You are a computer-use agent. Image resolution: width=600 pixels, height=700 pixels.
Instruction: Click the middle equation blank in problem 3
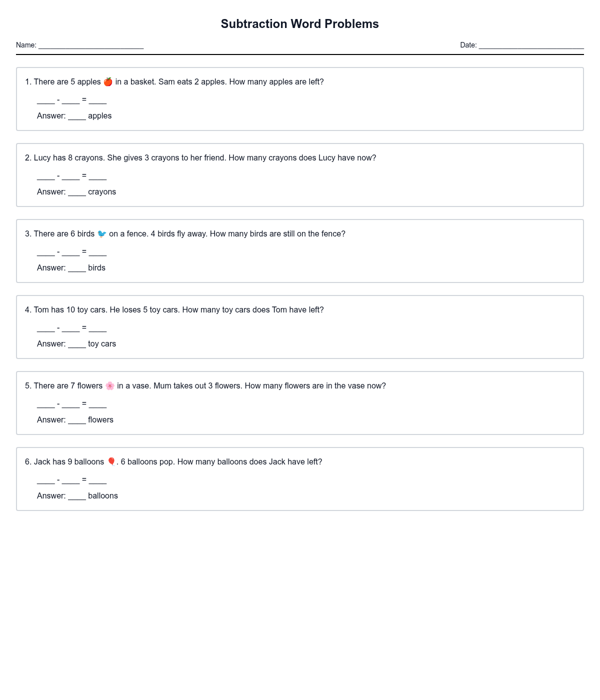point(71,252)
